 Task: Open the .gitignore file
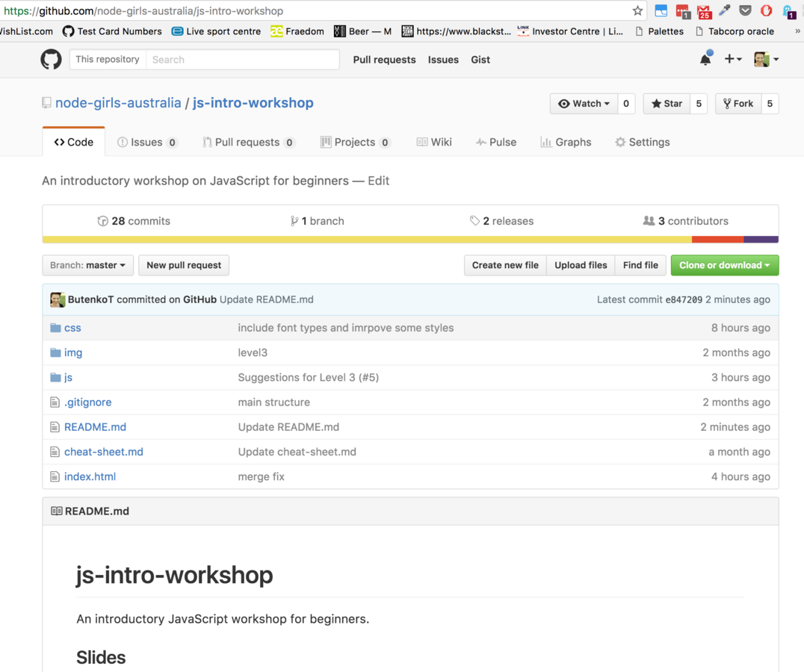point(87,402)
